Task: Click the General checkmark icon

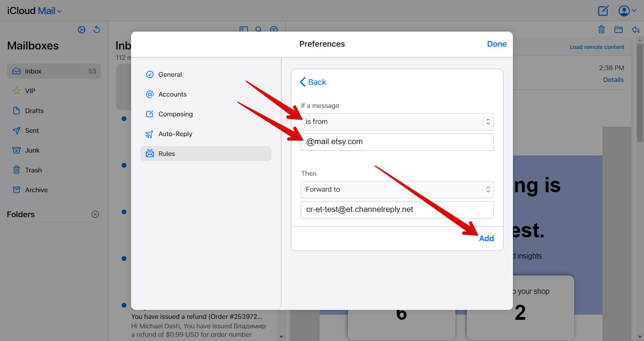Action: click(x=150, y=74)
